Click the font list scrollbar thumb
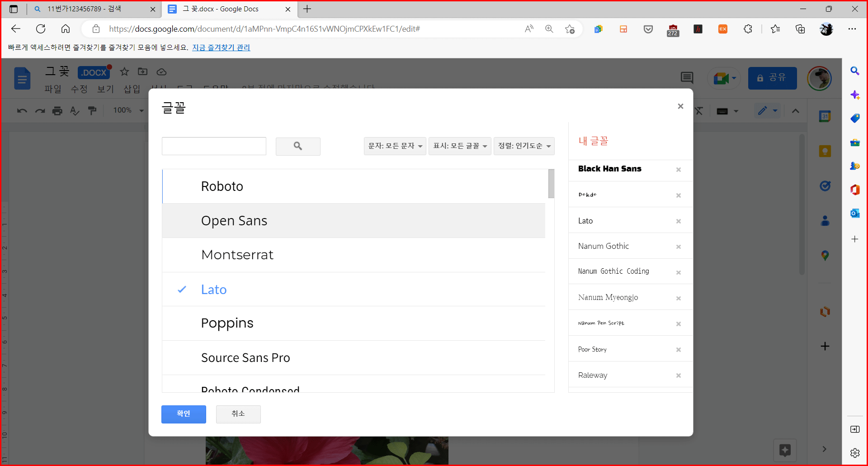This screenshot has width=868, height=466. [x=551, y=184]
